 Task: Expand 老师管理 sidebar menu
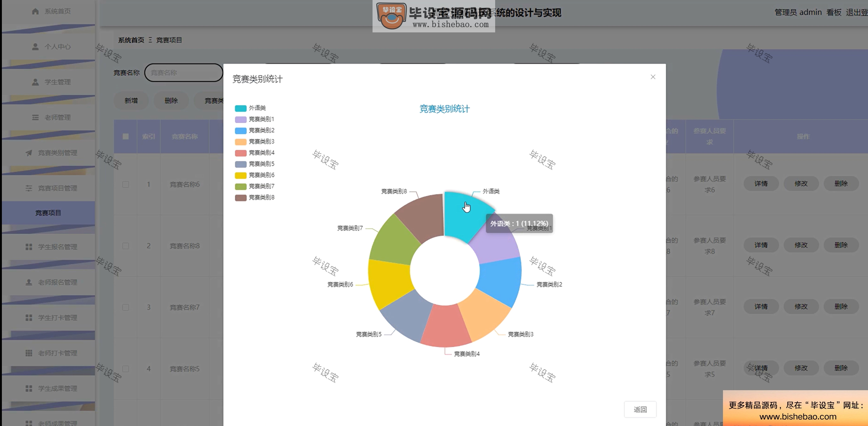coord(48,118)
